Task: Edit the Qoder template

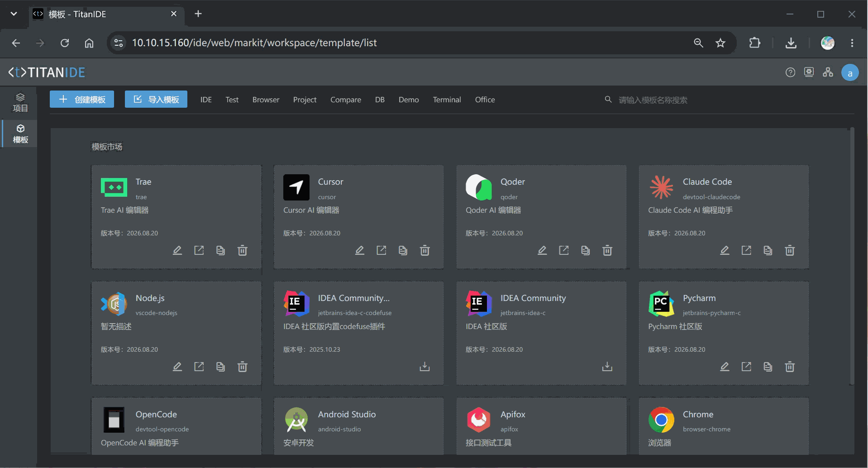Action: (542, 250)
